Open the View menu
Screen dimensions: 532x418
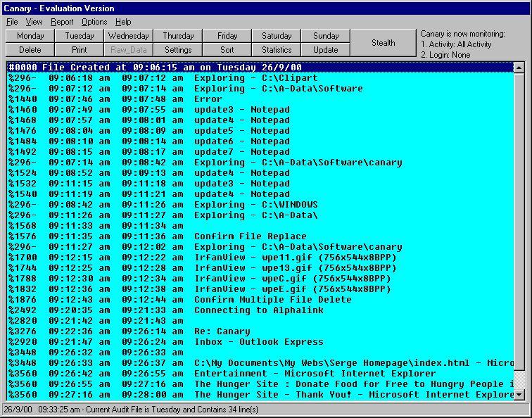pos(34,22)
